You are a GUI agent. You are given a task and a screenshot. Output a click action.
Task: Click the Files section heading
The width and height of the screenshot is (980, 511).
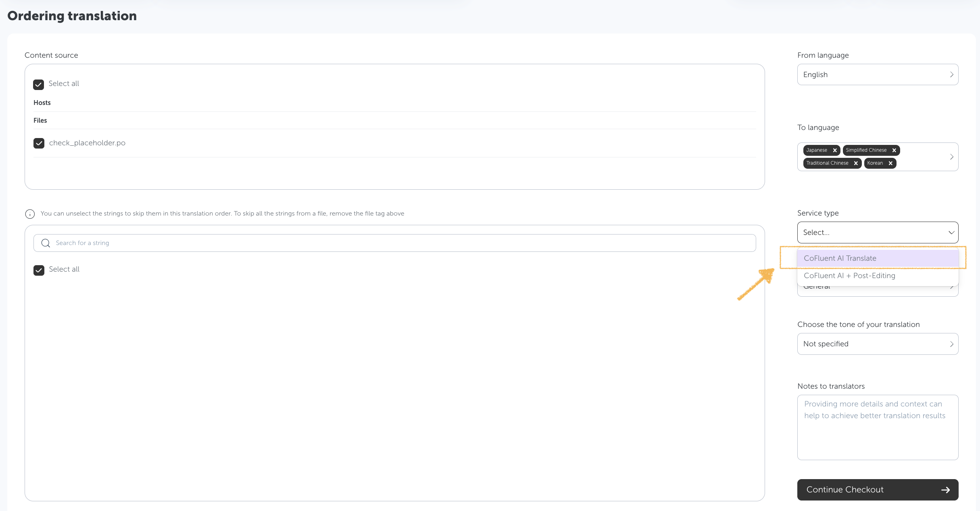click(x=40, y=120)
